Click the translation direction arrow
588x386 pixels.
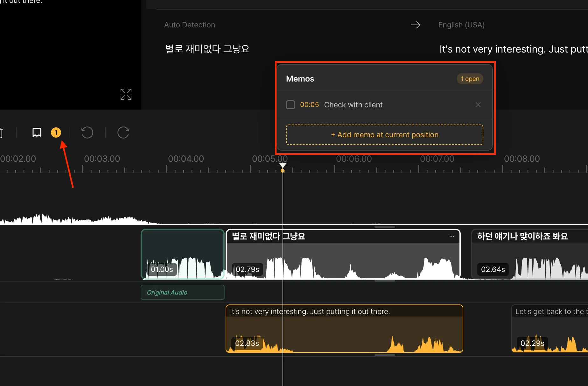click(x=415, y=25)
